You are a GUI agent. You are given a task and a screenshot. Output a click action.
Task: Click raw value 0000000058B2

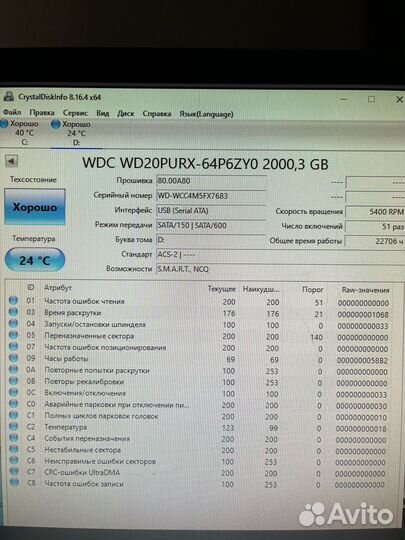click(362, 361)
